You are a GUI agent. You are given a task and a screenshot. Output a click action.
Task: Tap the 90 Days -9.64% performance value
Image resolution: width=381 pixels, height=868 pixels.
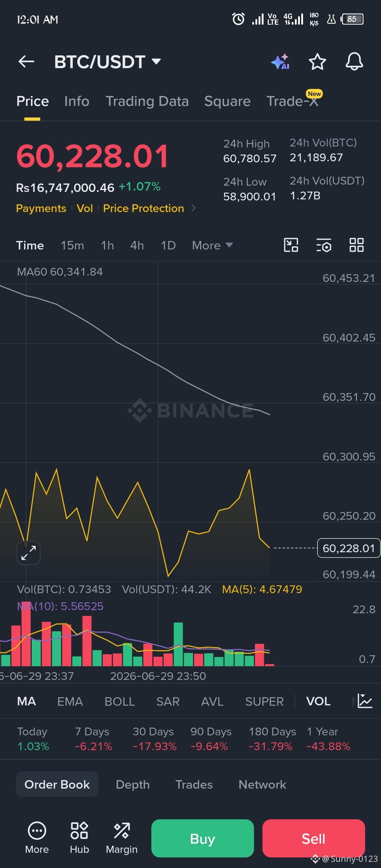[x=209, y=746]
